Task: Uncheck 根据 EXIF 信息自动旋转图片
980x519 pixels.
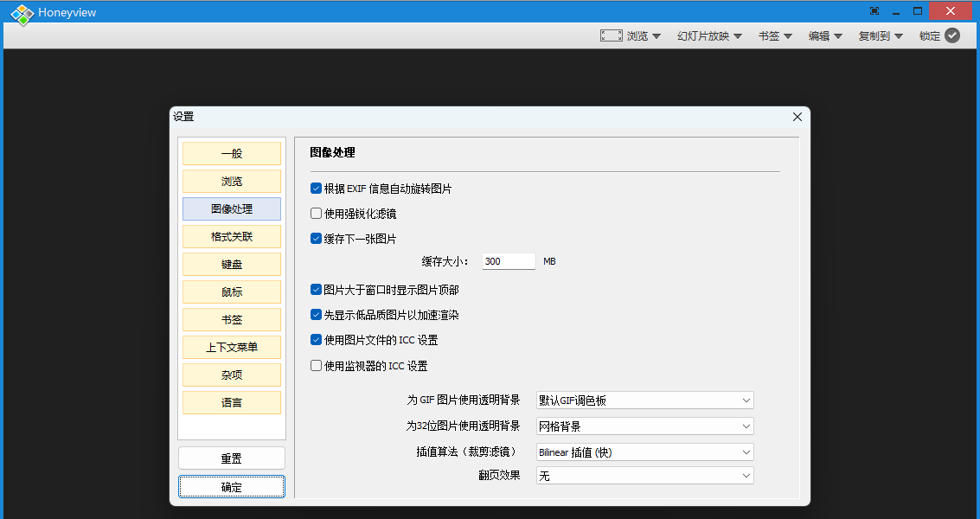Action: click(316, 189)
